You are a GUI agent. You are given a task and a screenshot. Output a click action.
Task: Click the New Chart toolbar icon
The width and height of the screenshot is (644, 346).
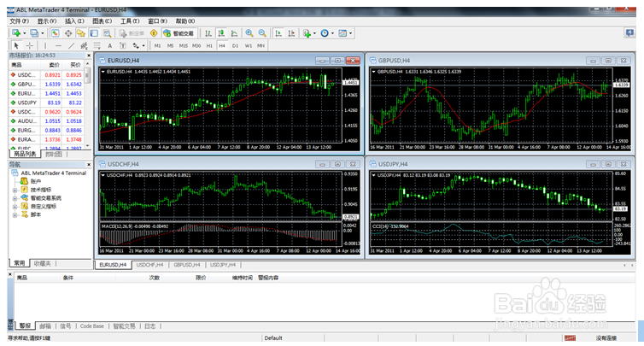pyautogui.click(x=16, y=33)
